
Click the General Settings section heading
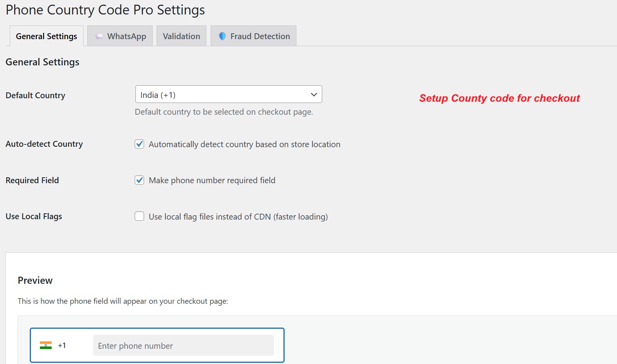42,62
